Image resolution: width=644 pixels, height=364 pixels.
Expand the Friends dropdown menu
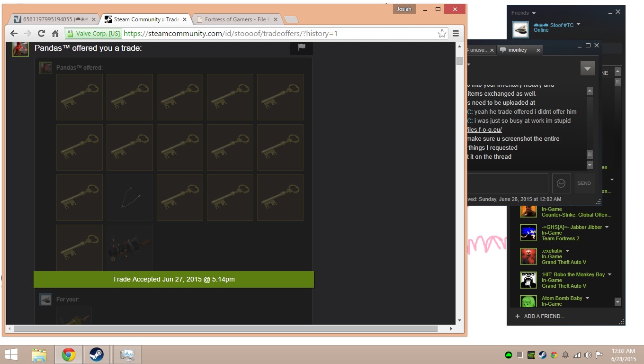(x=534, y=13)
